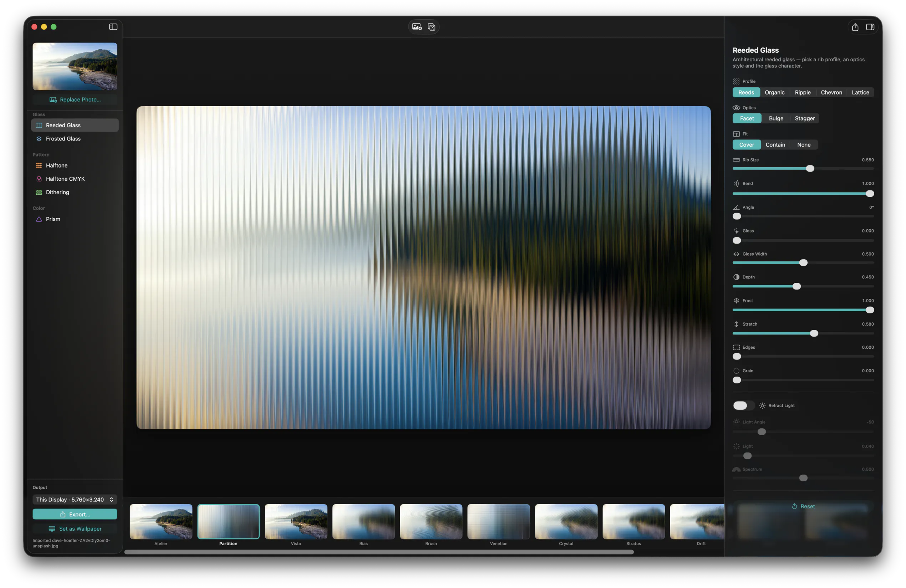Click the randomize dice toolbar icon
This screenshot has height=588, width=906.
click(x=431, y=27)
